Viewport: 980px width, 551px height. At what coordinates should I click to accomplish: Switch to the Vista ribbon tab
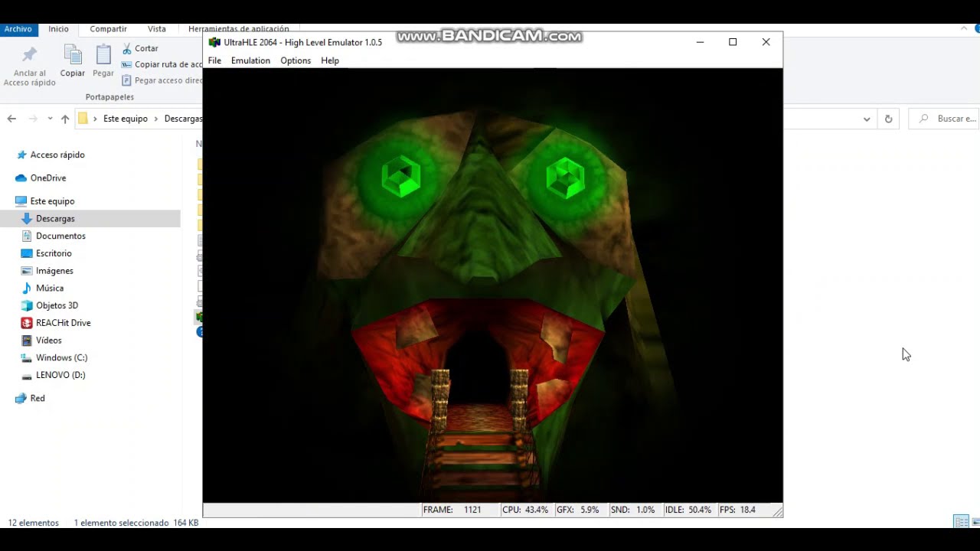coord(157,29)
